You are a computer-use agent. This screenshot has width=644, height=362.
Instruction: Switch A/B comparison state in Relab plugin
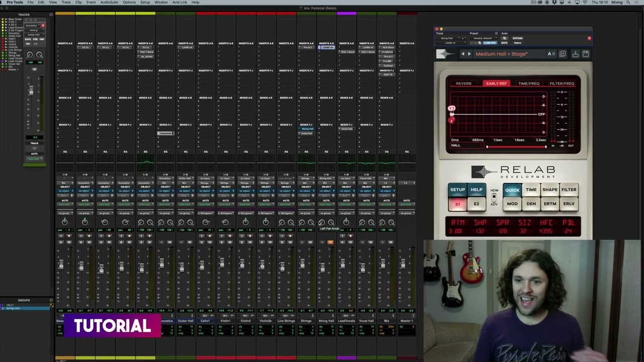point(551,54)
